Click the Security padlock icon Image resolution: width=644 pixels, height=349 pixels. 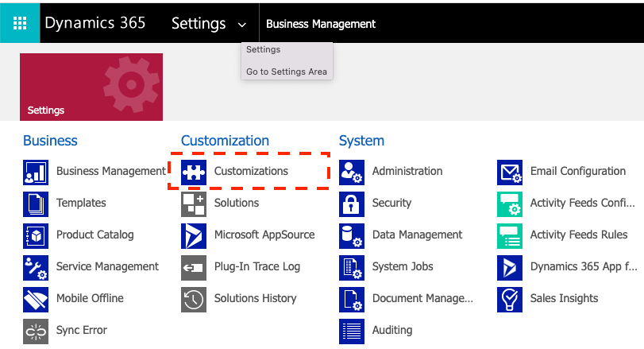(352, 204)
